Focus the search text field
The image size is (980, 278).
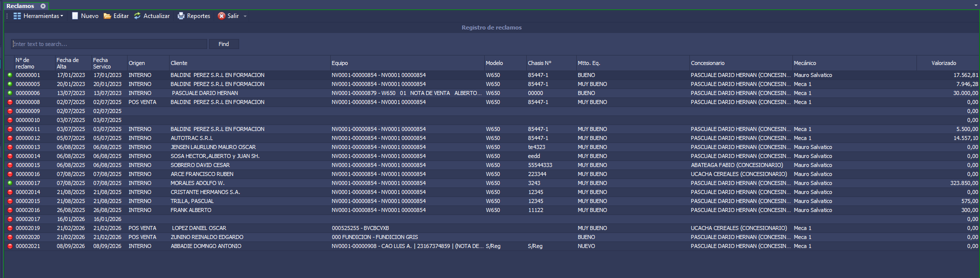click(x=109, y=44)
